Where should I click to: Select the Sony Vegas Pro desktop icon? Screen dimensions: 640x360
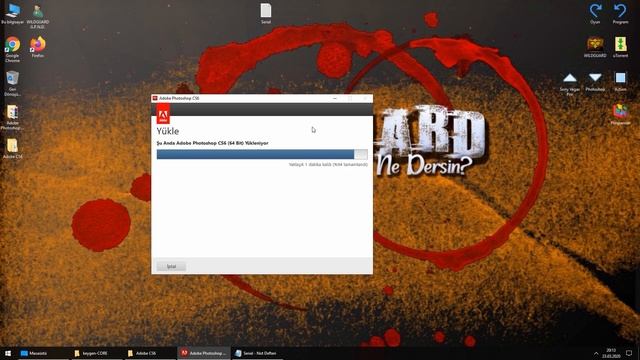click(570, 83)
